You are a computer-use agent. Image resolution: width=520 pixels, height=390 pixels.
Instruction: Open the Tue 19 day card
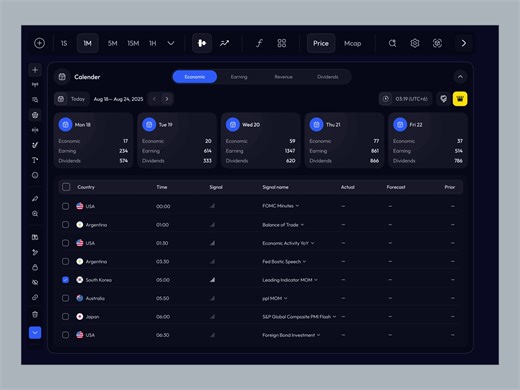click(x=177, y=140)
